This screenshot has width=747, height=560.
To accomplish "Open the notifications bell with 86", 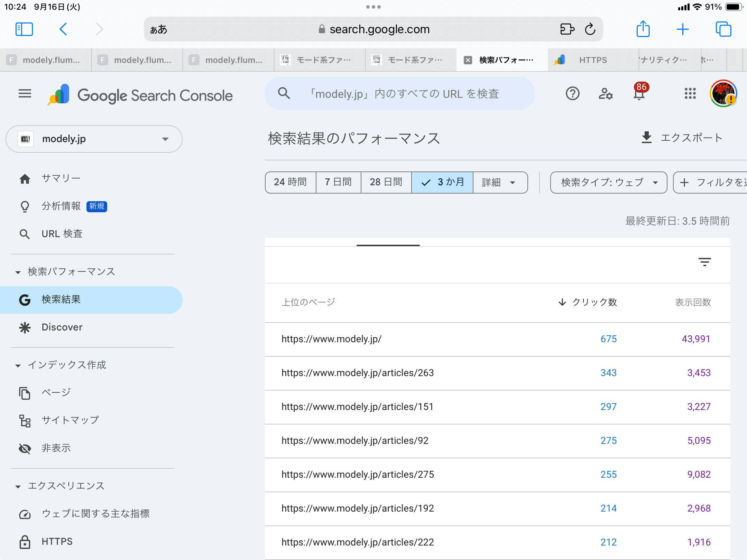I will pyautogui.click(x=639, y=94).
